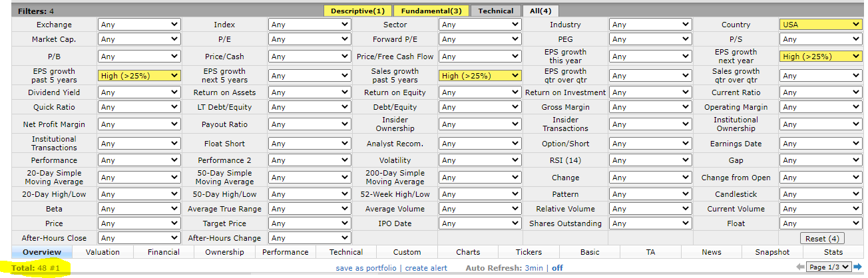Open the P/E filter dropdown
This screenshot has height=278, width=868.
coord(310,40)
